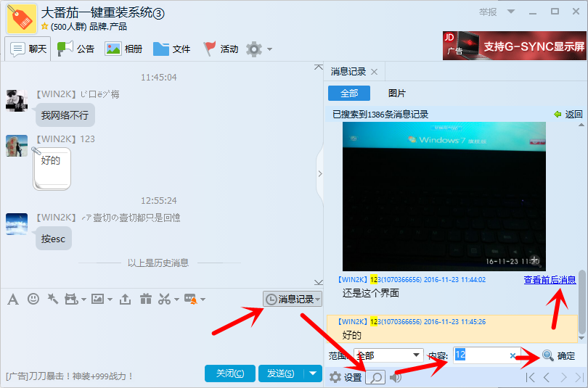Viewport: 588px width, 388px height.
Task: Click the upload file icon
Action: pyautogui.click(x=125, y=300)
